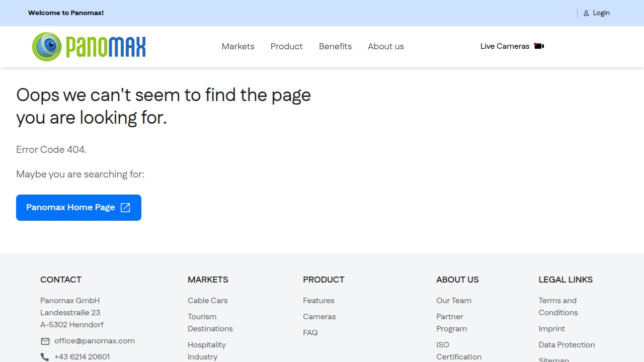The image size is (644, 362).
Task: Open the Markets menu
Action: click(x=238, y=46)
